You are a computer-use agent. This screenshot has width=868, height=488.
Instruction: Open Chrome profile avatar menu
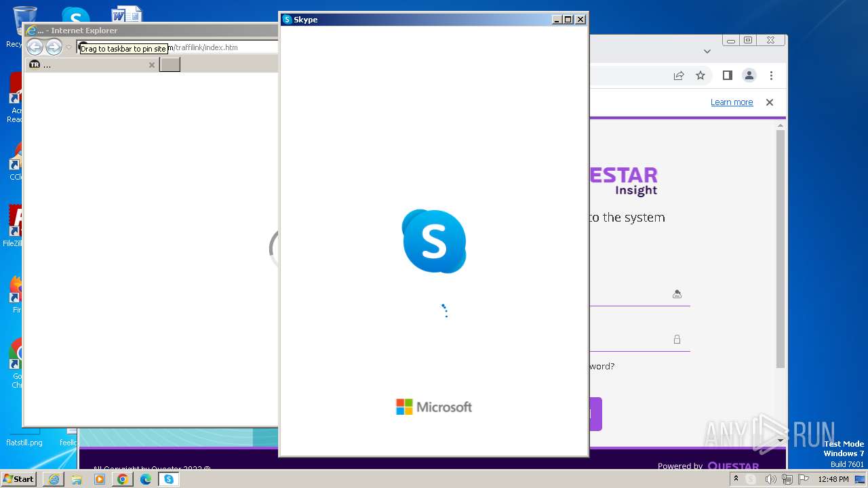749,75
